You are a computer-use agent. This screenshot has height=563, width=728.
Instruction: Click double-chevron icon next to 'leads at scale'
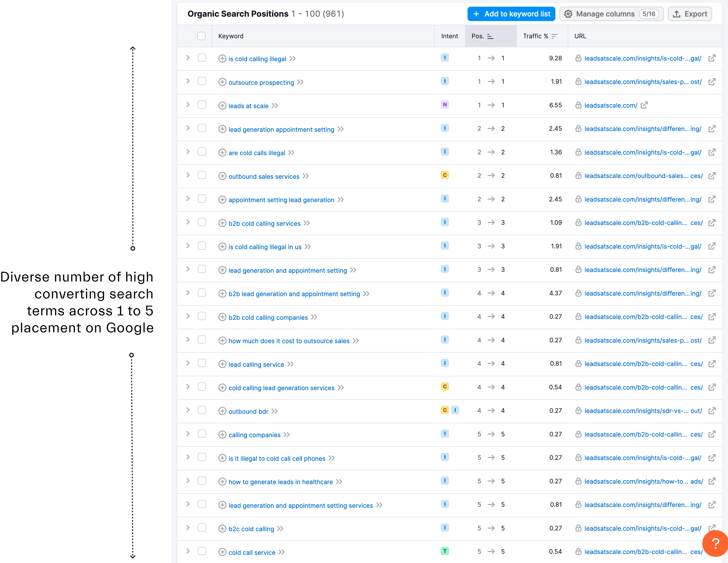tap(275, 106)
